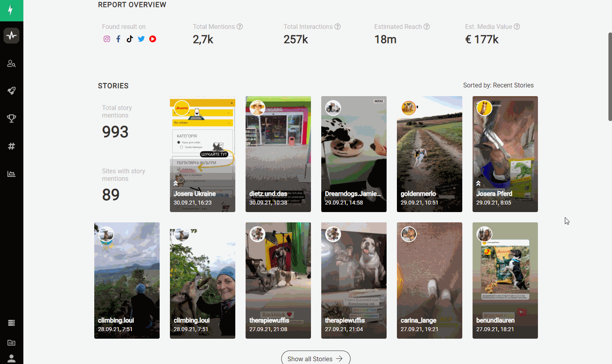612x364 pixels.
Task: Click the Estimated Reach help icon
Action: [427, 27]
